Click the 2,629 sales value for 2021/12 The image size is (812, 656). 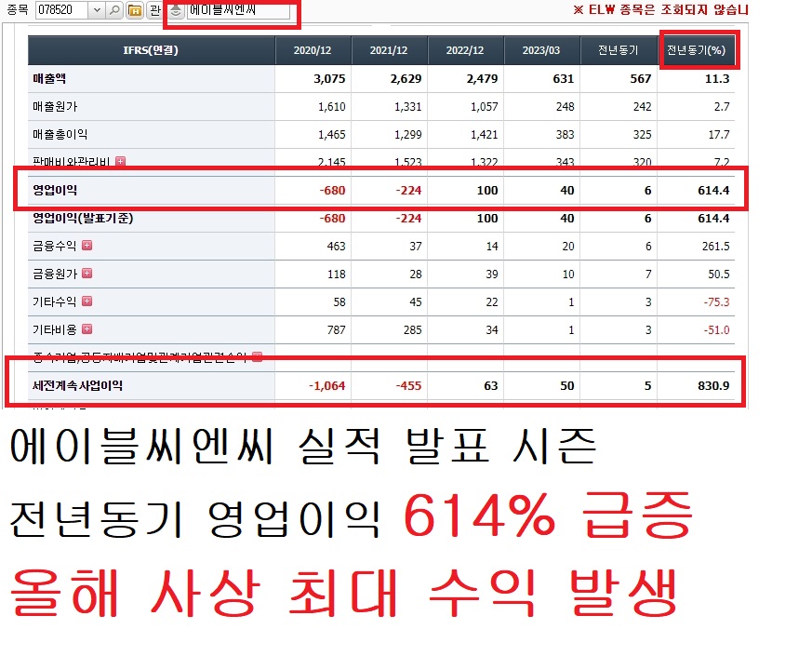pos(406,79)
